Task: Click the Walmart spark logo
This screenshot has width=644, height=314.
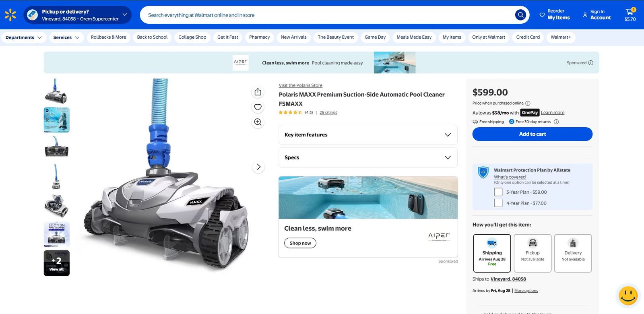Action: (10, 15)
